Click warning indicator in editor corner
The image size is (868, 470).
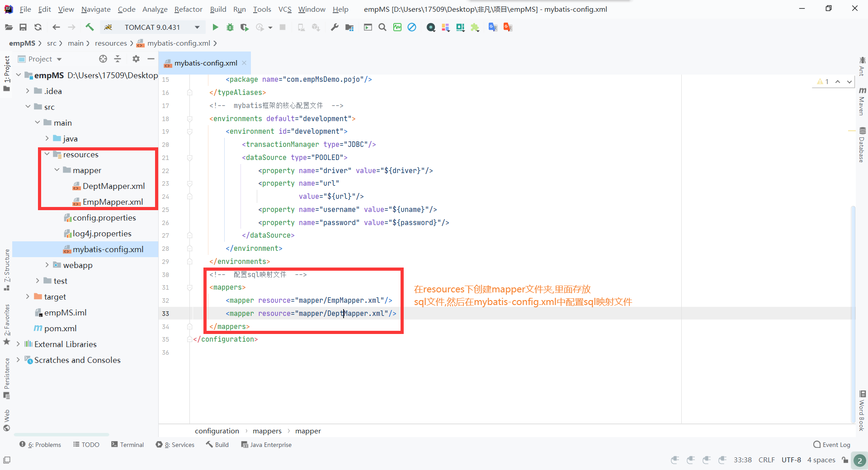(823, 81)
